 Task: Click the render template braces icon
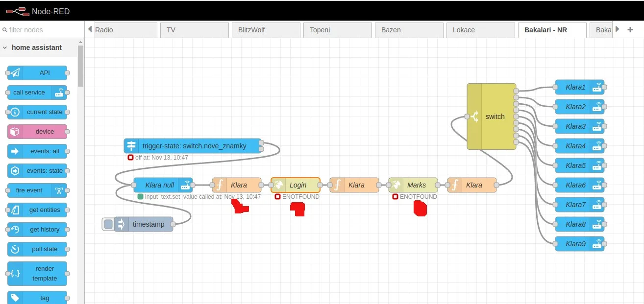15,274
